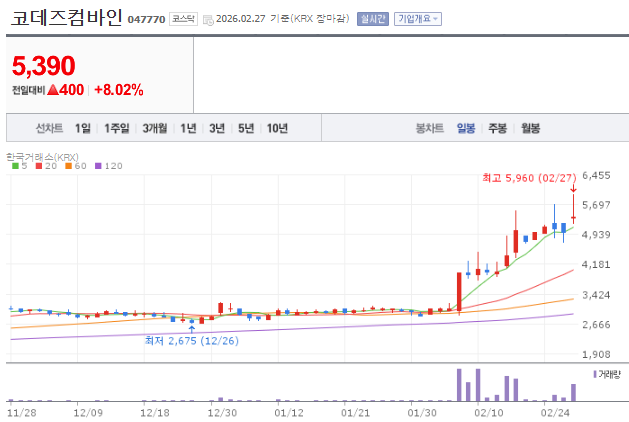Viewport: 629px width, 422px height.
Task: Select the 3개월 line chart period
Action: [x=155, y=128]
